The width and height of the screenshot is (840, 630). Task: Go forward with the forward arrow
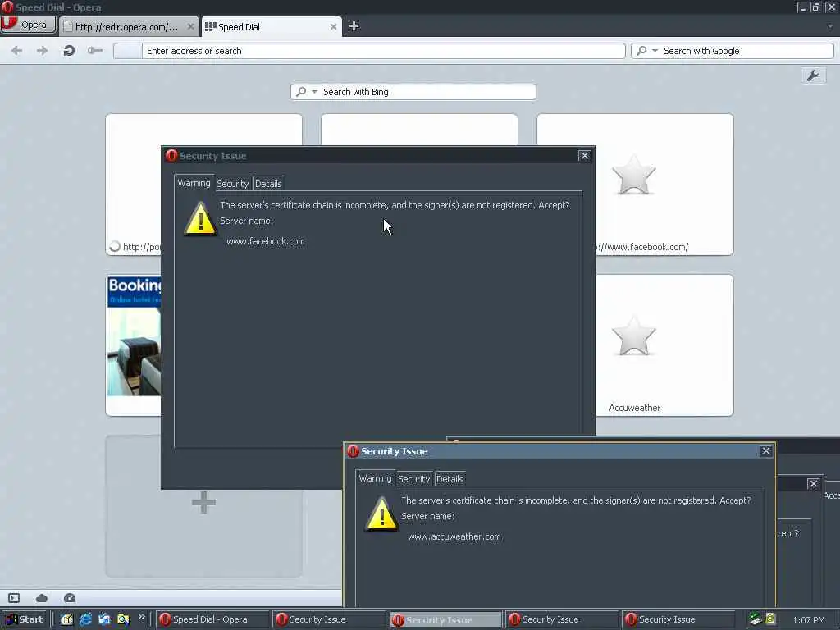42,50
